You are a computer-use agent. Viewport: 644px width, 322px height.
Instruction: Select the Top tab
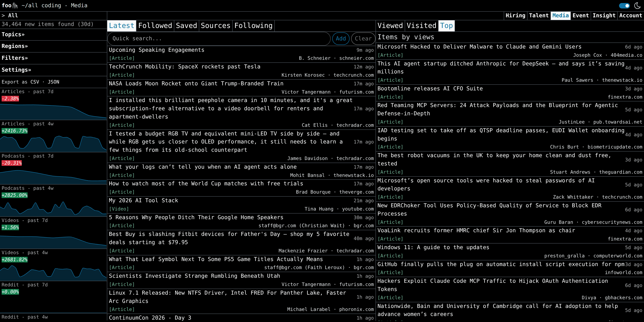point(447,26)
